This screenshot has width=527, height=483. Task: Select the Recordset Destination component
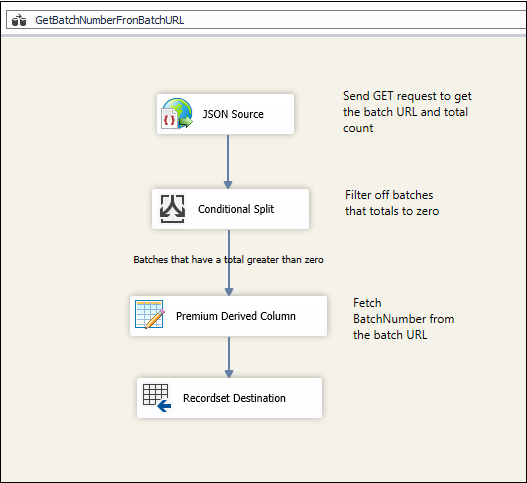point(230,398)
